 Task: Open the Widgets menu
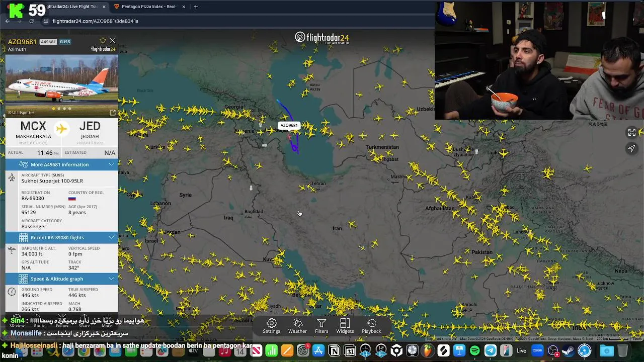[x=345, y=326]
